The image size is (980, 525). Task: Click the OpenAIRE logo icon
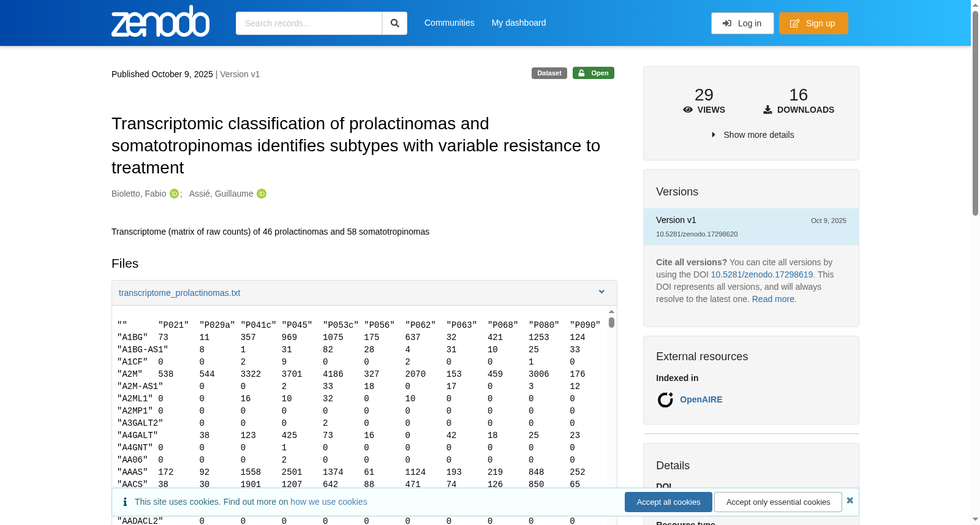(665, 399)
